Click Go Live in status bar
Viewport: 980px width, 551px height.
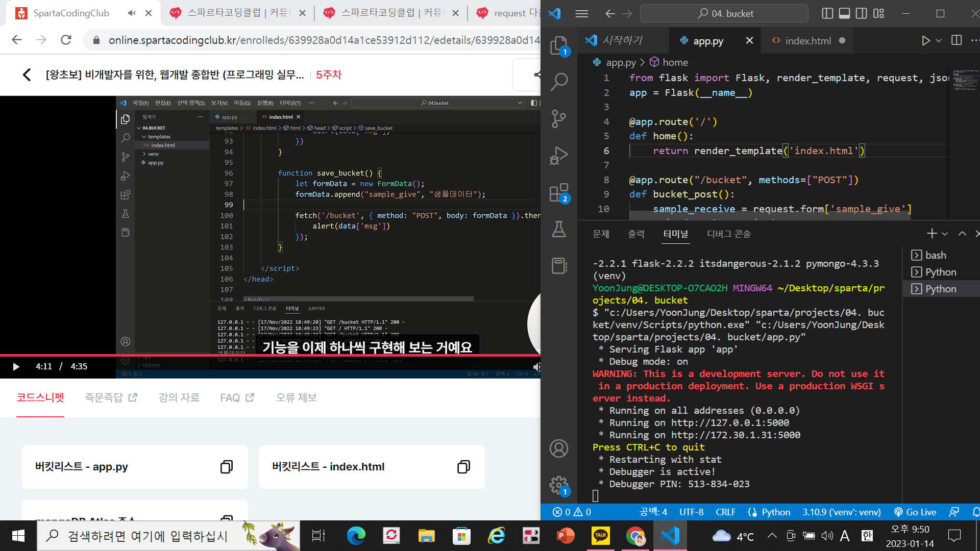tap(915, 512)
